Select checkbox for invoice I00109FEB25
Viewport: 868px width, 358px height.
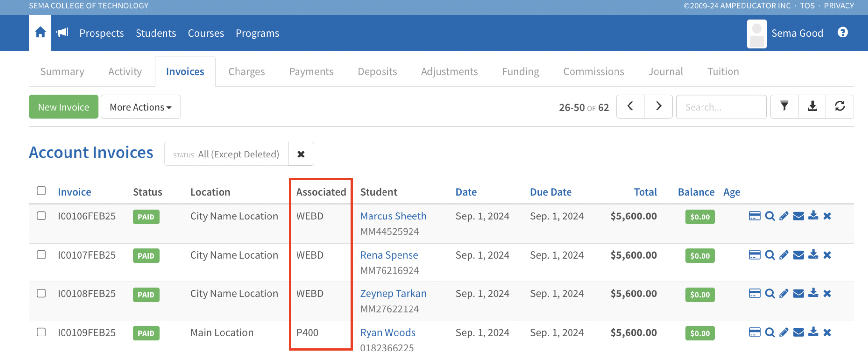coord(41,332)
